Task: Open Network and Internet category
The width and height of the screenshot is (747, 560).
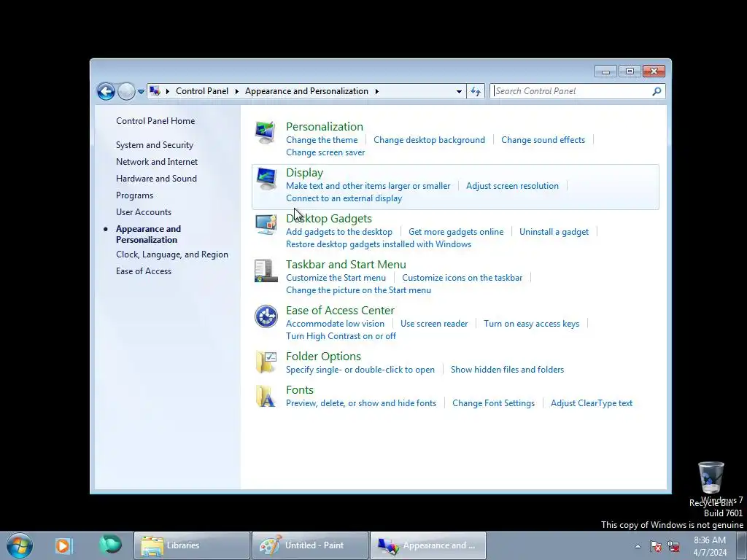Action: (157, 161)
